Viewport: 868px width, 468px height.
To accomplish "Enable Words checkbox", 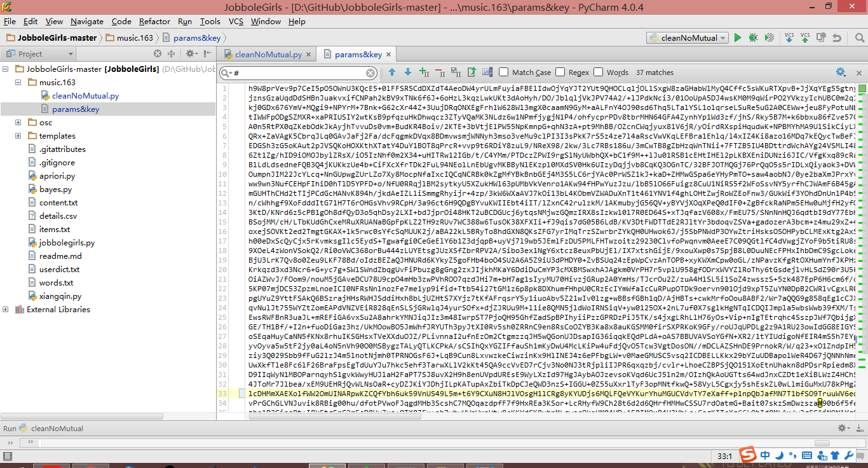I will pyautogui.click(x=597, y=72).
